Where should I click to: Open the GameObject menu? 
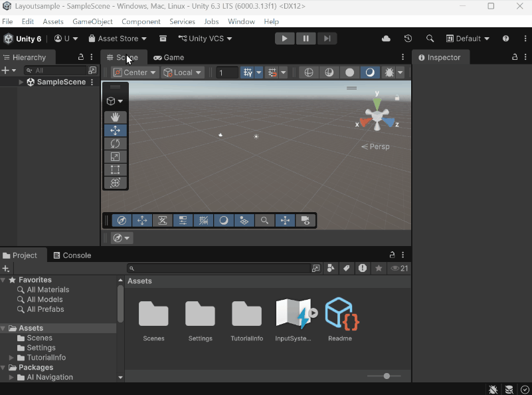click(92, 21)
